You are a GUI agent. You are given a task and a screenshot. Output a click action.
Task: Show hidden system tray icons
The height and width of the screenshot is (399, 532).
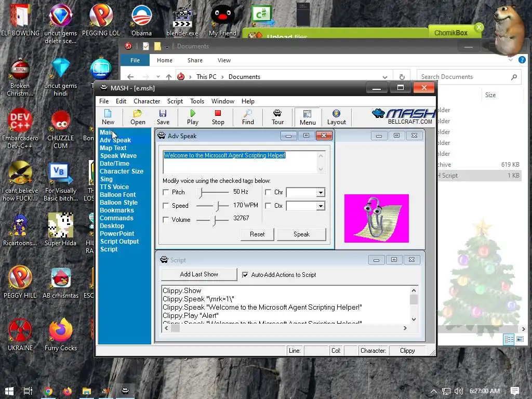434,391
